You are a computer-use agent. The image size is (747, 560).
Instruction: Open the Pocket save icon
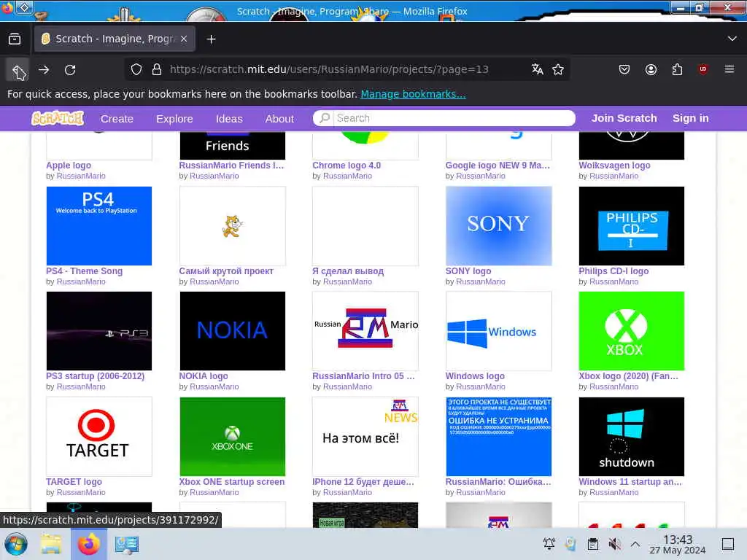click(x=624, y=69)
